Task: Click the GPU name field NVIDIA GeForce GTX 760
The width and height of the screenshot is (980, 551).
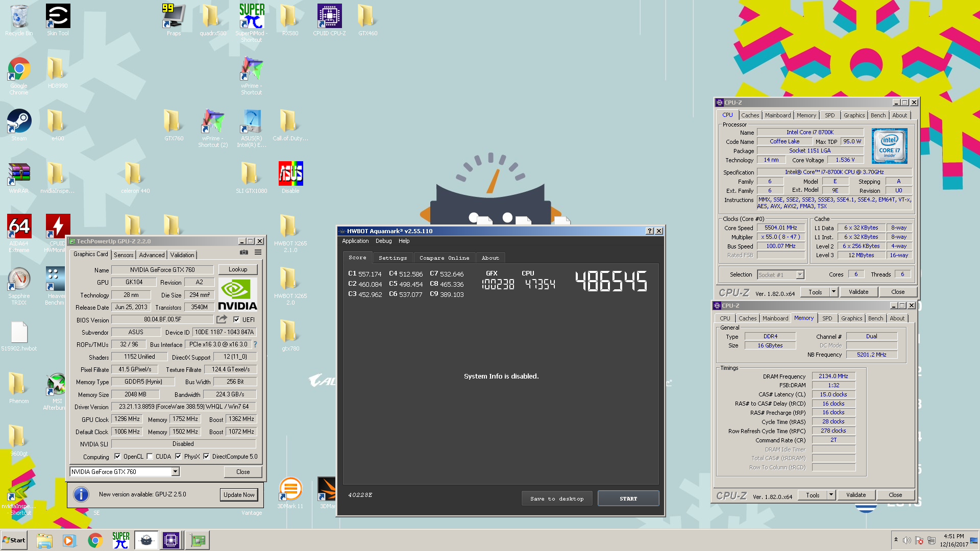Action: (x=162, y=270)
